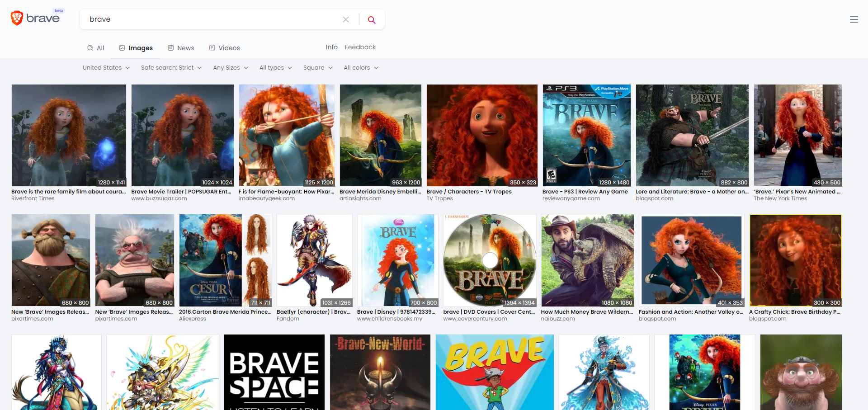Click the Info link
Image resolution: width=868 pixels, height=410 pixels.
(x=331, y=47)
